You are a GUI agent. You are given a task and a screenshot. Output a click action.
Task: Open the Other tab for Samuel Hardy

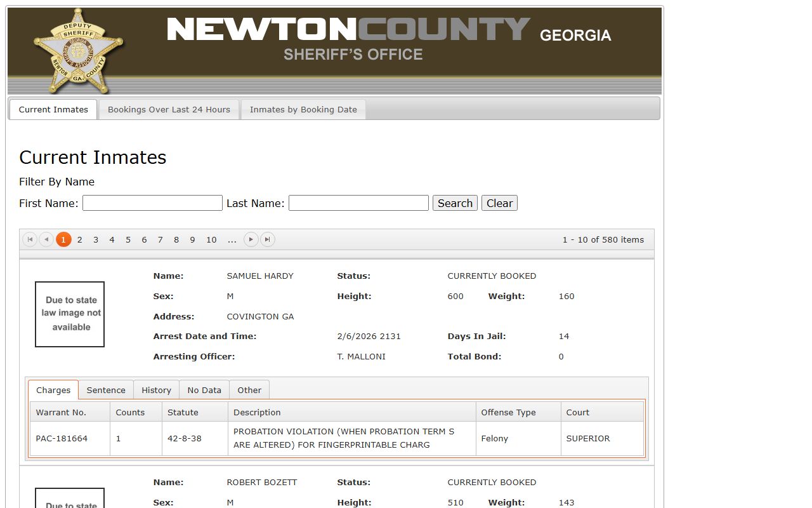(249, 390)
